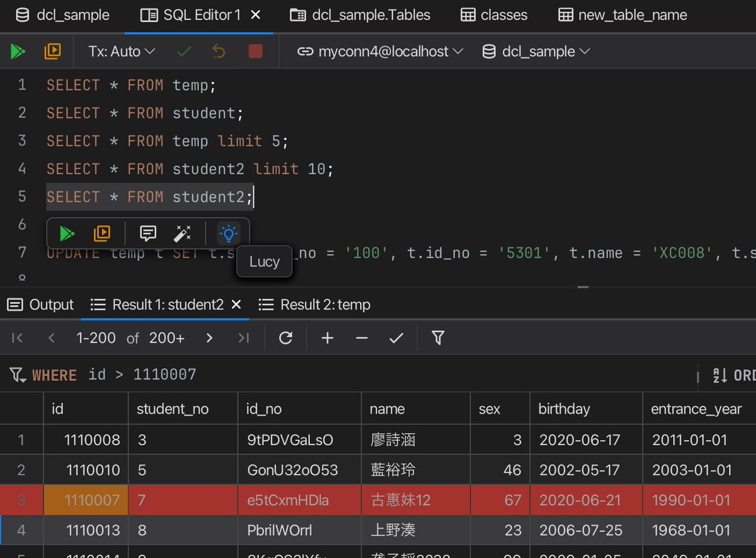The height and width of the screenshot is (558, 756).
Task: Click the red stop execution button
Action: click(x=255, y=51)
